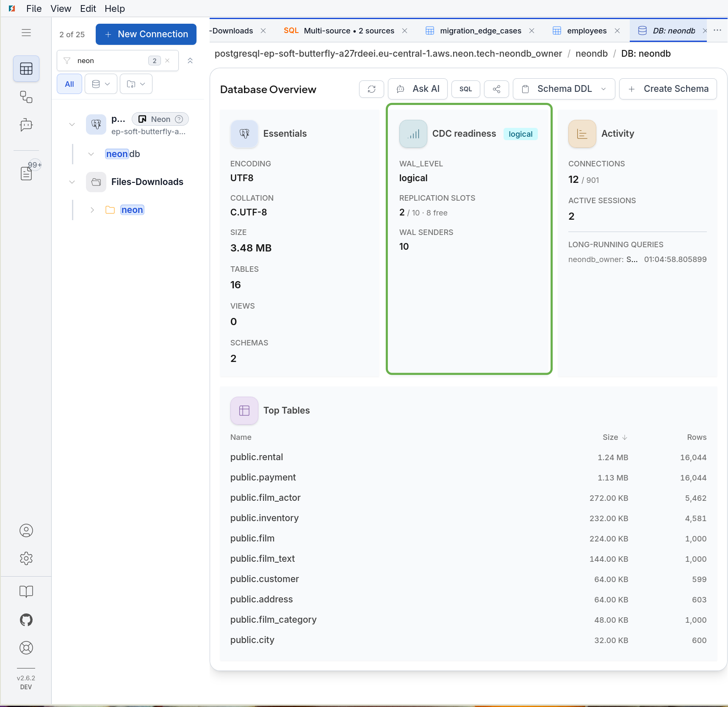Close the migration_edge_cases tab
728x707 pixels.
(532, 30)
